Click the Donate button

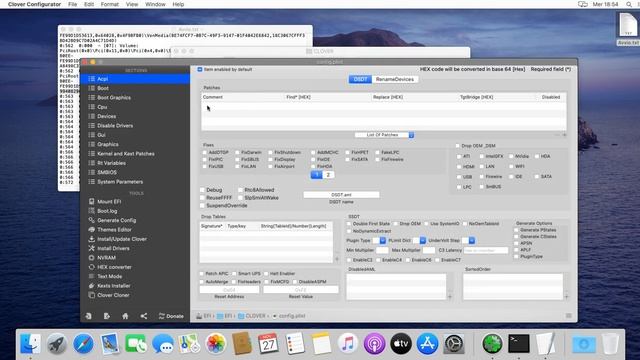pos(171,316)
